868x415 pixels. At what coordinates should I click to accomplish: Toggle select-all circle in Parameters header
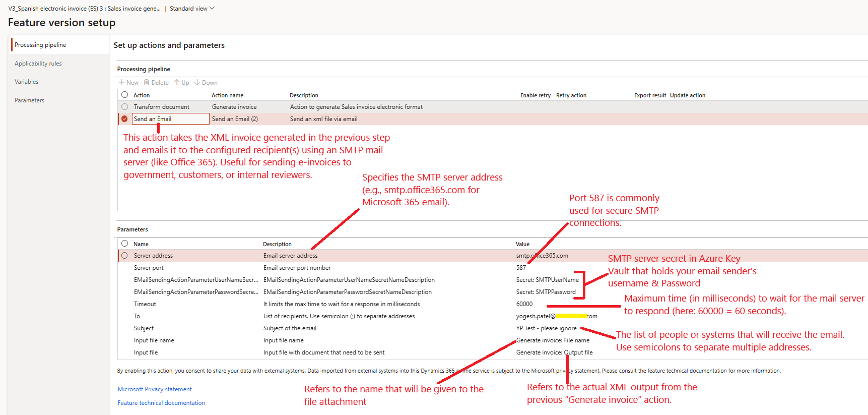pos(124,244)
